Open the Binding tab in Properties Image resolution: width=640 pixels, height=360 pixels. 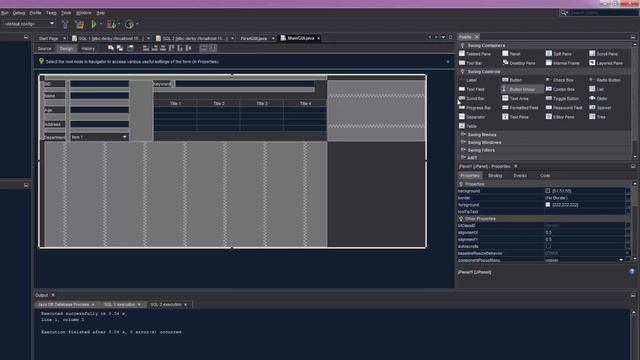coord(495,176)
